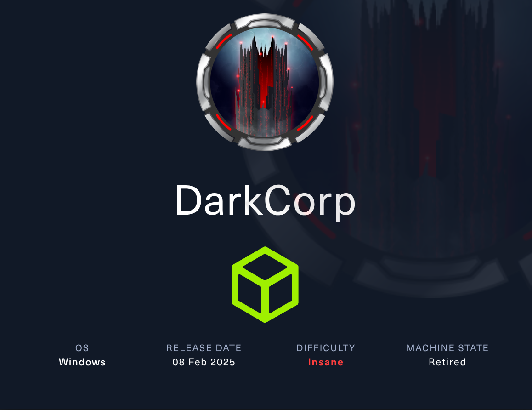Click the DarkCorp circular machine avatar
Viewport: 532px width, 410px height.
(x=265, y=82)
